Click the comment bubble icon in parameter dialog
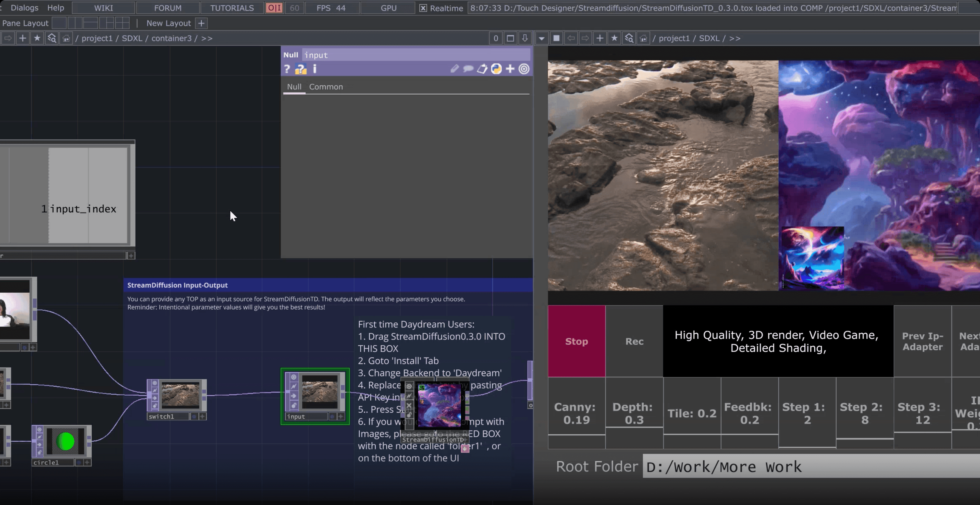This screenshot has height=505, width=980. pos(468,69)
